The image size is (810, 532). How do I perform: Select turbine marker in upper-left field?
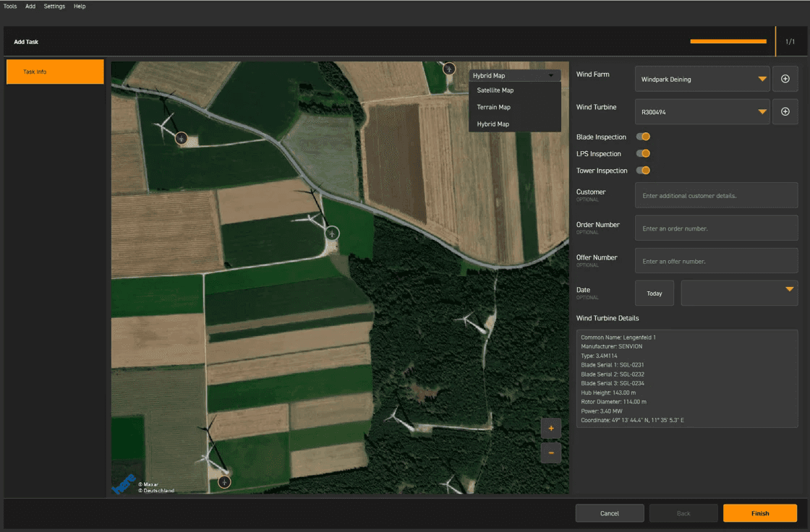[x=181, y=138]
